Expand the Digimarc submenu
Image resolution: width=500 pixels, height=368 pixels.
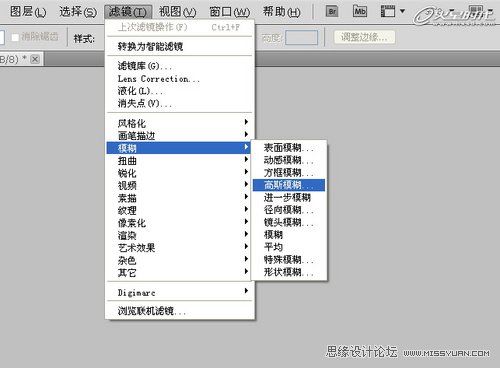pyautogui.click(x=180, y=292)
